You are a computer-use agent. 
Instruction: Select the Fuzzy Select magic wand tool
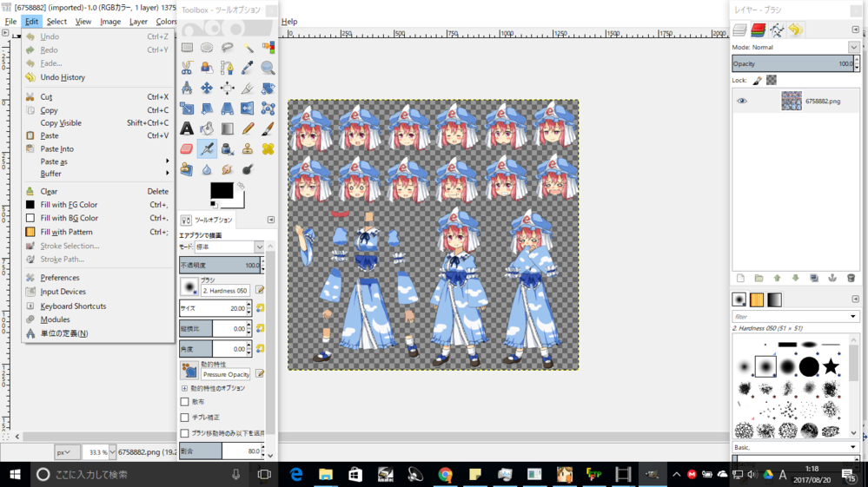[x=248, y=48]
